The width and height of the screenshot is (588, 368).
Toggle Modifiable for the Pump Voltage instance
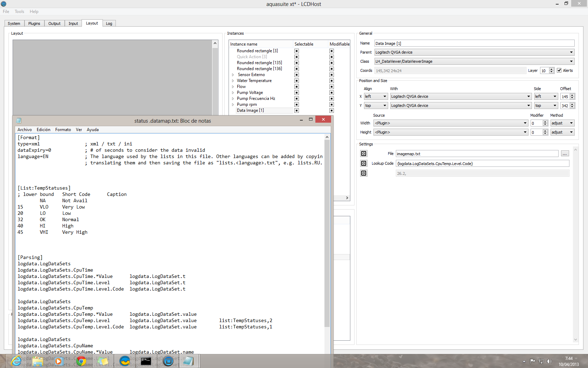(x=331, y=93)
